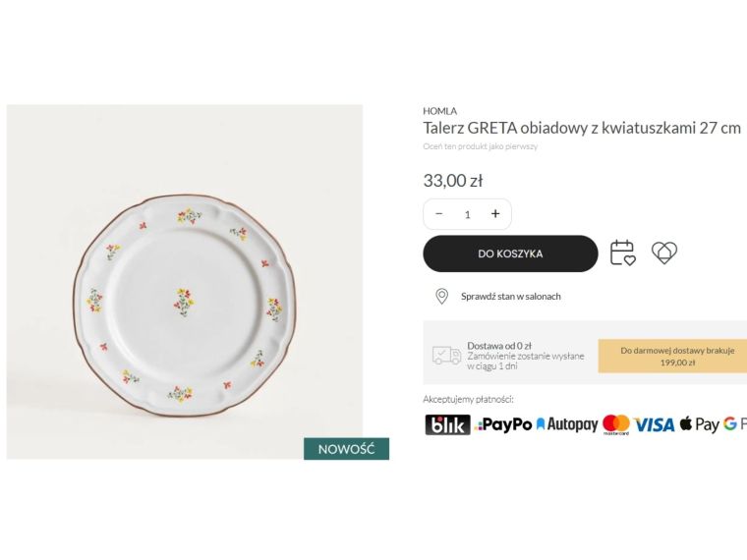The height and width of the screenshot is (560, 747).
Task: Click the quantity number field
Action: 468,214
